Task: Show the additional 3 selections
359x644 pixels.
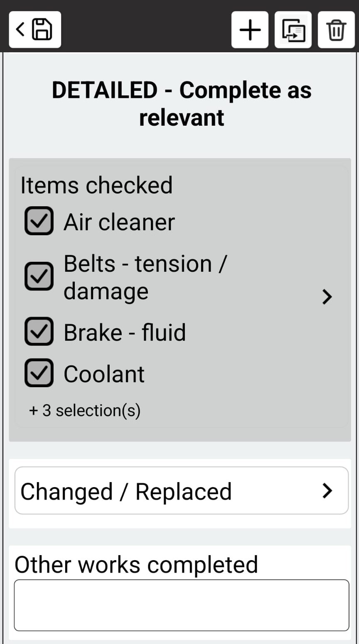Action: click(85, 410)
